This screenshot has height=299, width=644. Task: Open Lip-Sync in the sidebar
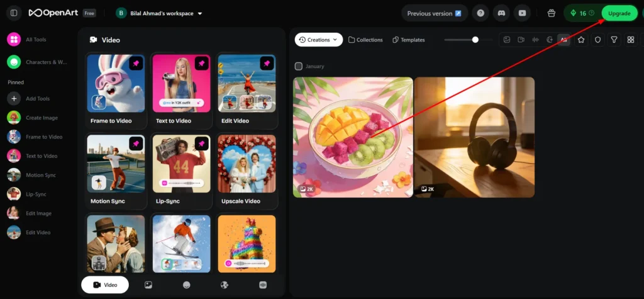tap(27, 194)
